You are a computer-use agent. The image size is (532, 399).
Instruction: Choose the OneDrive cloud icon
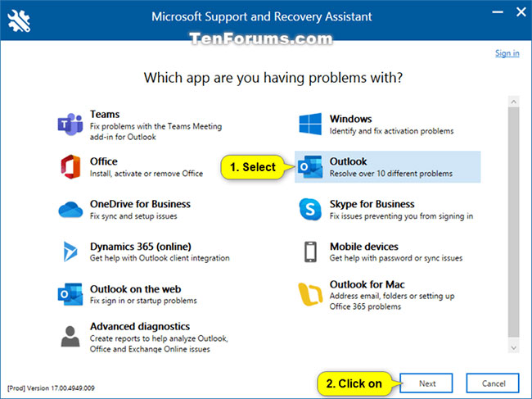(x=70, y=209)
